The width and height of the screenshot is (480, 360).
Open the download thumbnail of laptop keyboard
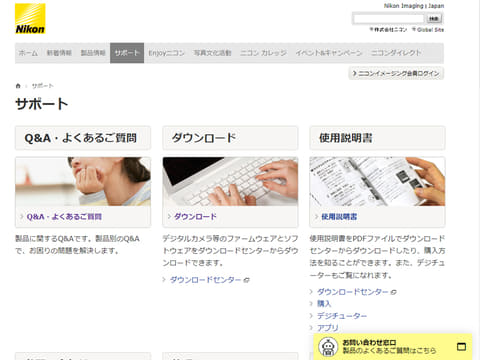click(230, 181)
